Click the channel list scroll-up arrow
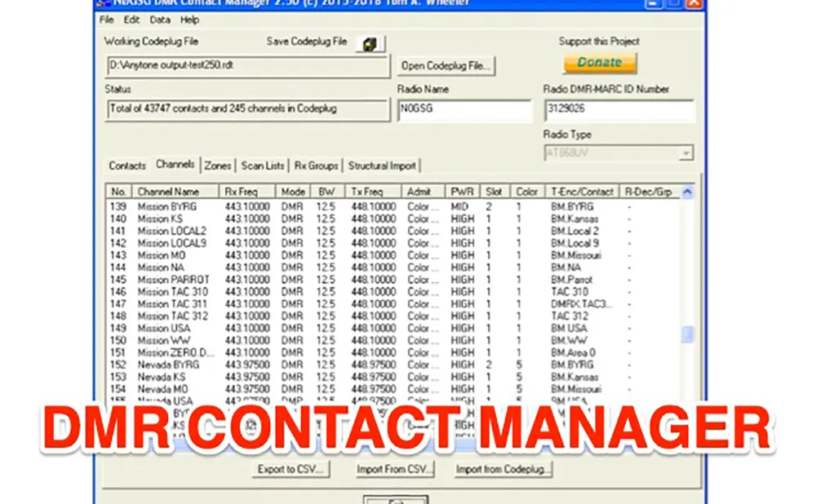This screenshot has height=504, width=816. [x=687, y=192]
